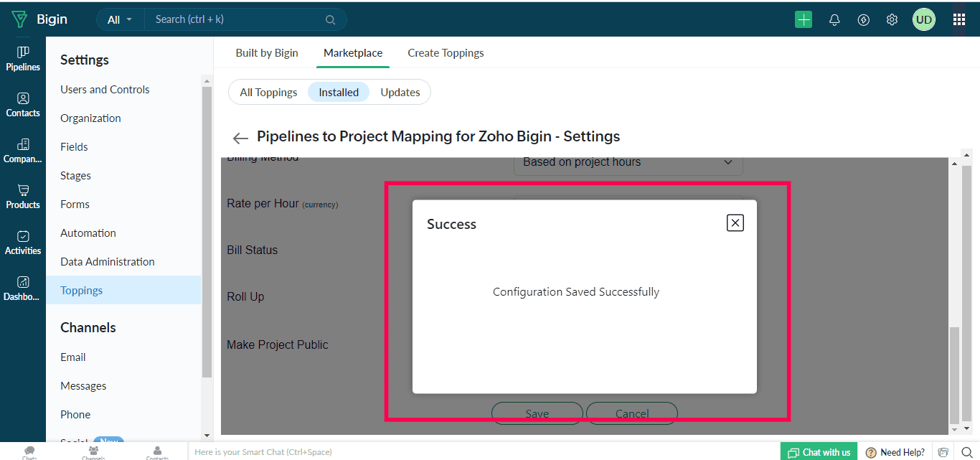Click the Roll Up label

245,297
